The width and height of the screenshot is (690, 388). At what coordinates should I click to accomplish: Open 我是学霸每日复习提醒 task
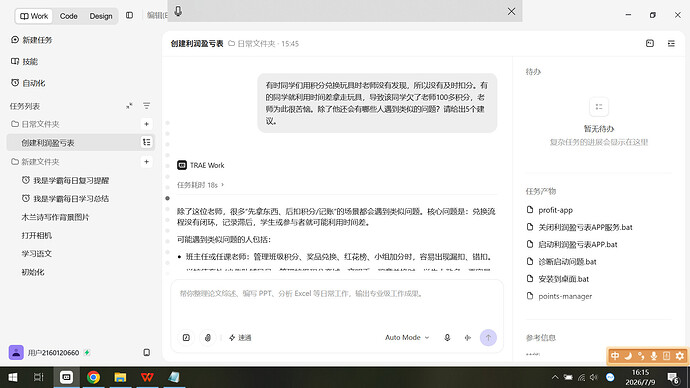click(x=66, y=180)
